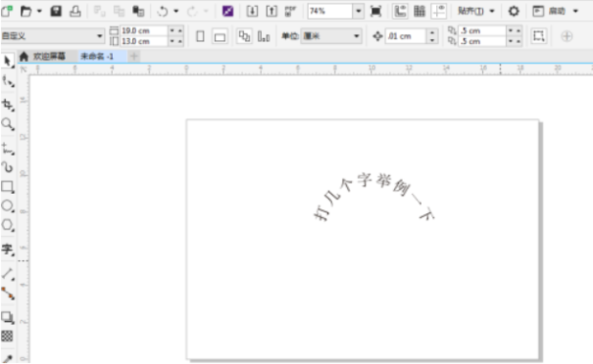Expand the 单位 units dropdown
593x364 pixels.
356,36
